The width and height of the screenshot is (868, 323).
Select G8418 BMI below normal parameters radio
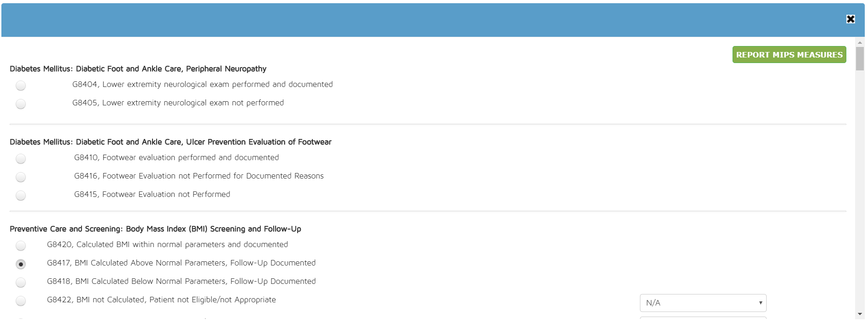[x=21, y=283]
